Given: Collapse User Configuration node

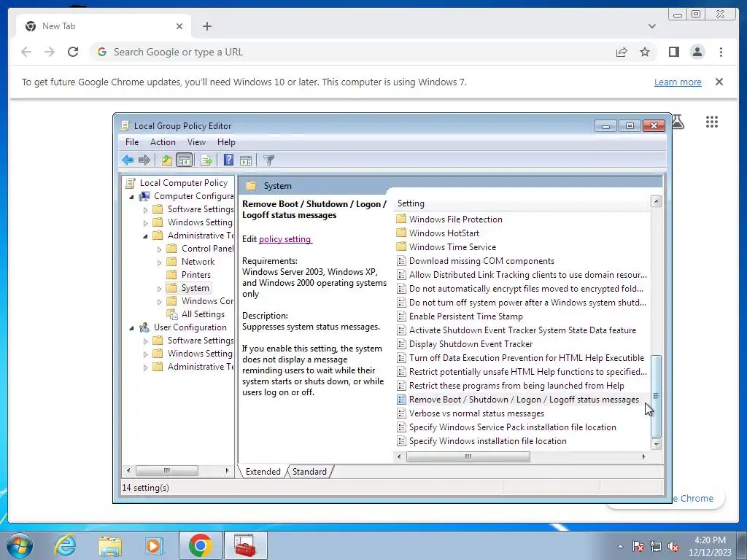Looking at the screenshot, I should pos(132,328).
